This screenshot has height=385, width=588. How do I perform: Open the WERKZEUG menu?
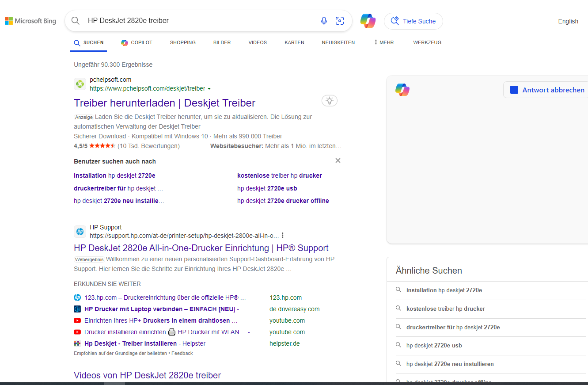click(x=427, y=43)
